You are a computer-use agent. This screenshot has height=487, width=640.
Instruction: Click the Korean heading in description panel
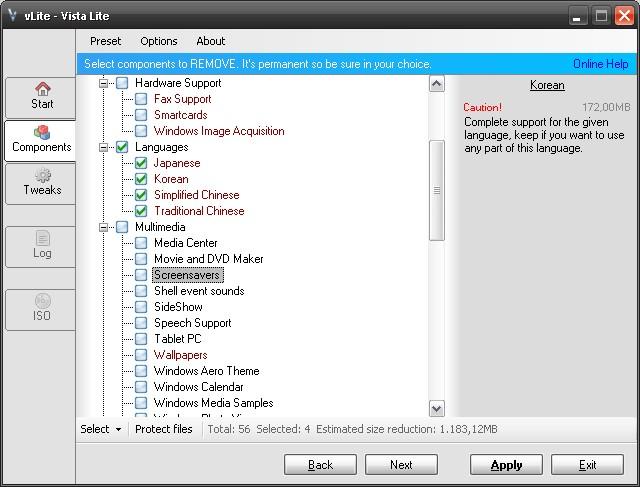click(x=547, y=85)
